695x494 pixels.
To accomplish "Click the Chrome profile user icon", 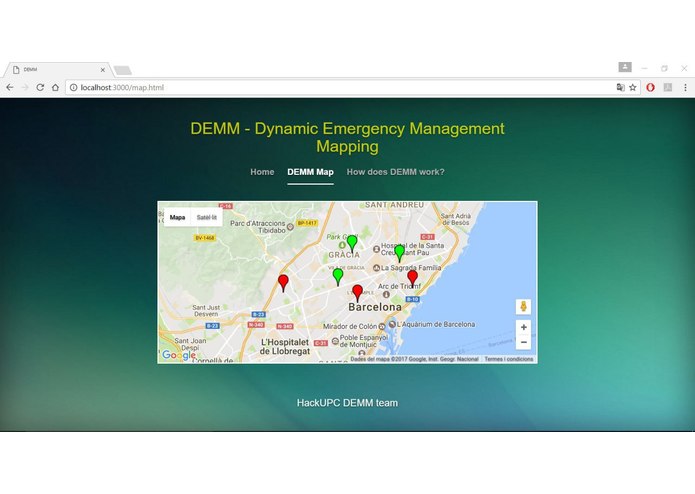I will click(625, 67).
